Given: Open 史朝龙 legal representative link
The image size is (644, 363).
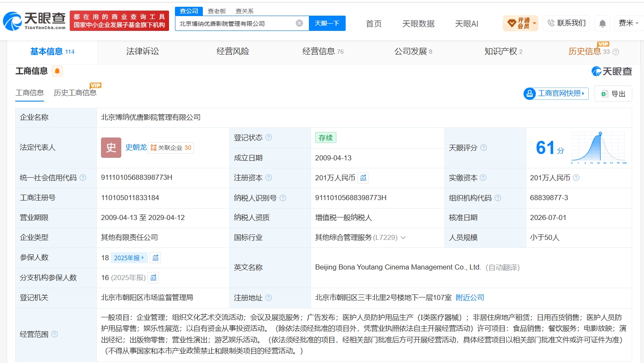Looking at the screenshot, I should (x=136, y=147).
